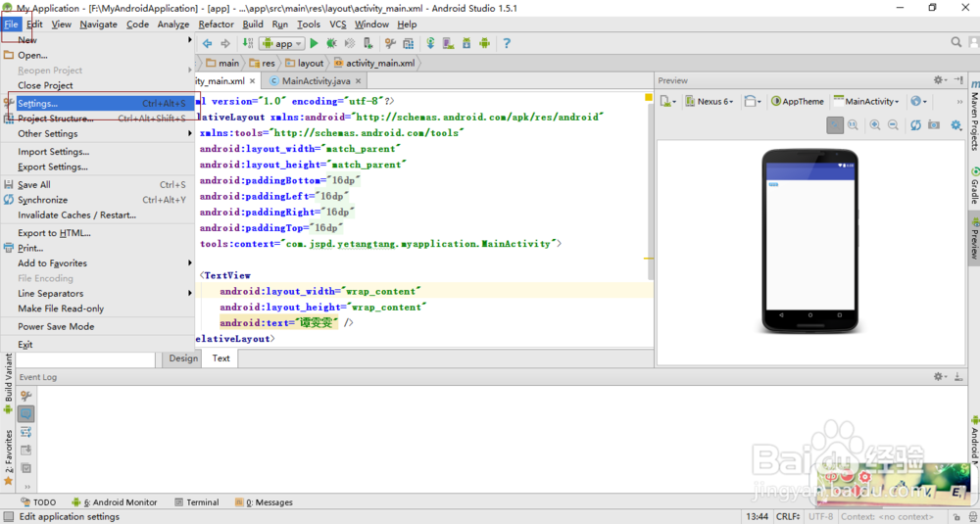Image resolution: width=980 pixels, height=524 pixels.
Task: Open the MainActivity dropdown in Preview
Action: [866, 101]
